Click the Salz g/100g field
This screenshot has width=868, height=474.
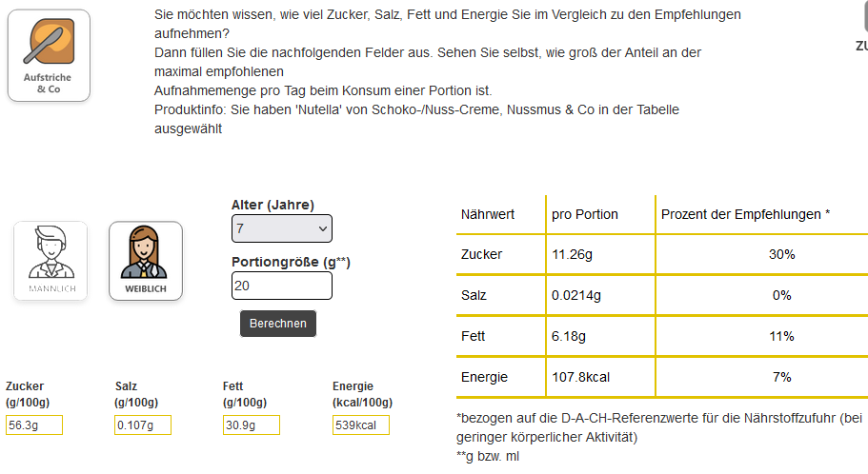pyautogui.click(x=143, y=425)
